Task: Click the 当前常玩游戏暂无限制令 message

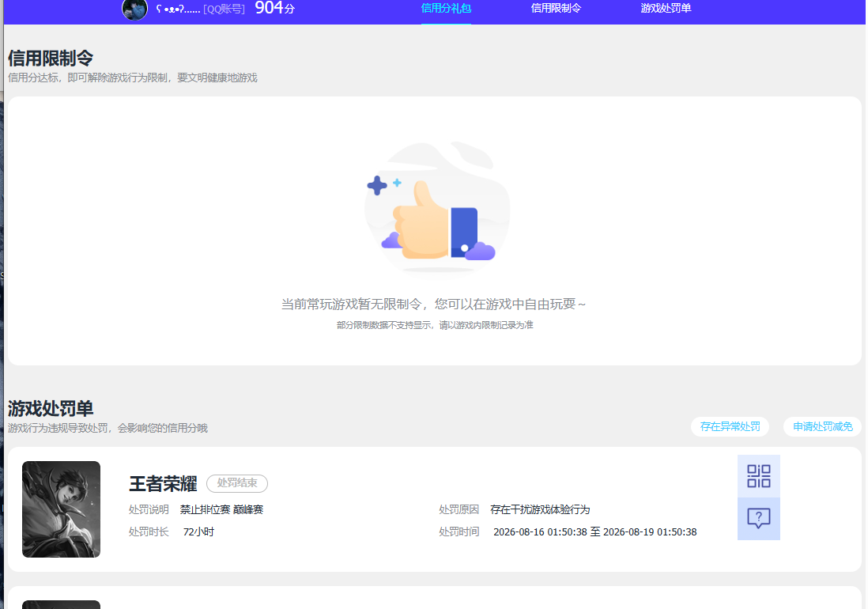Action: pos(433,304)
